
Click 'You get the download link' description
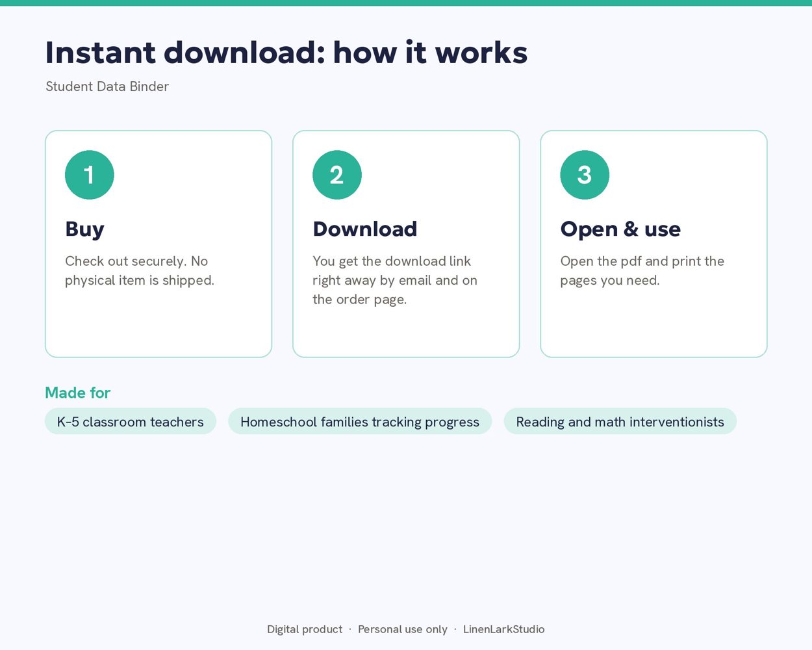pyautogui.click(x=395, y=280)
